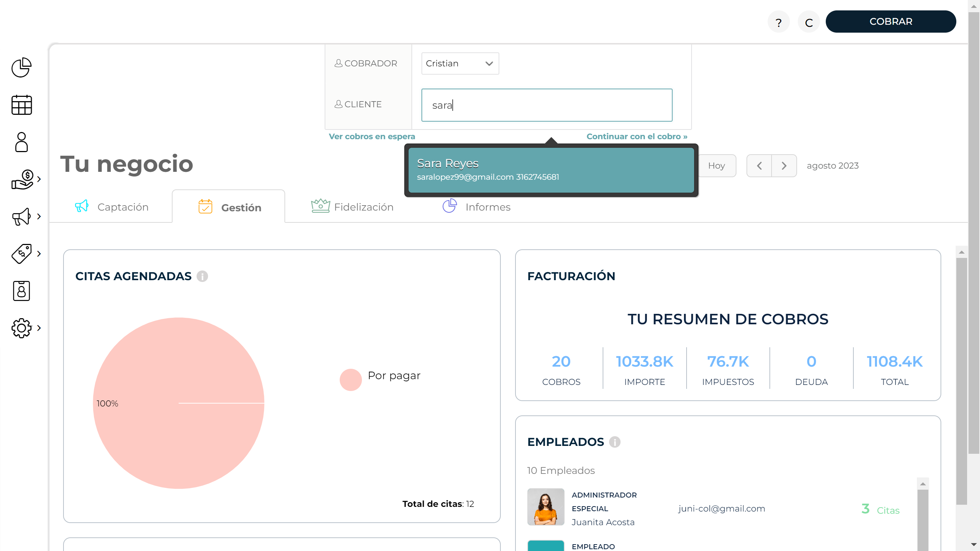Click the agosto 2023 date label
This screenshot has width=980, height=551.
(833, 165)
